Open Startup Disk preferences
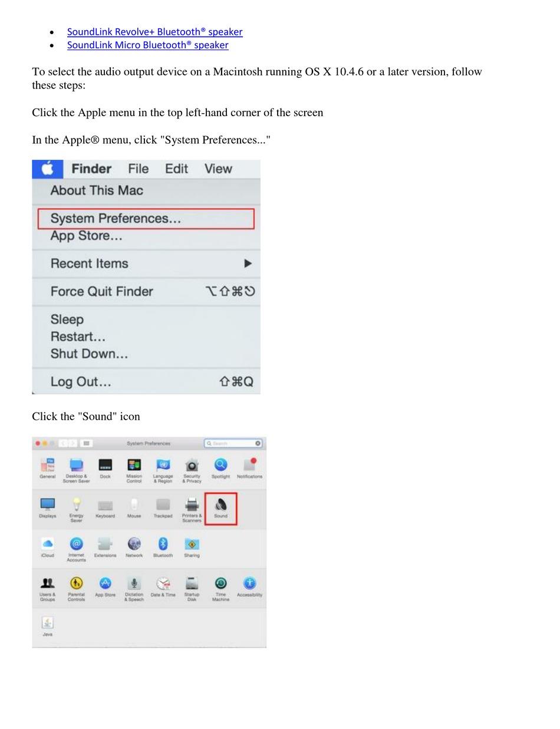The width and height of the screenshot is (560, 729). pos(192,589)
